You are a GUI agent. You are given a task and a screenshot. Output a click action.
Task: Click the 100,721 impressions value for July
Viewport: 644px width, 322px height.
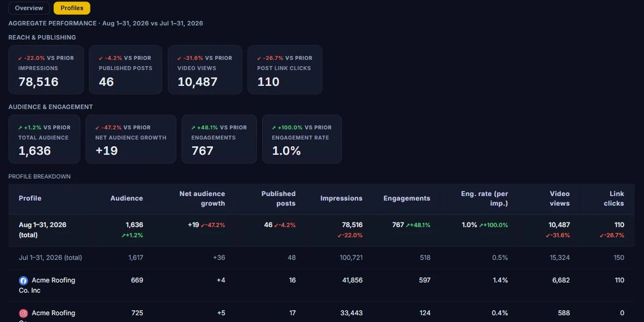coord(351,258)
